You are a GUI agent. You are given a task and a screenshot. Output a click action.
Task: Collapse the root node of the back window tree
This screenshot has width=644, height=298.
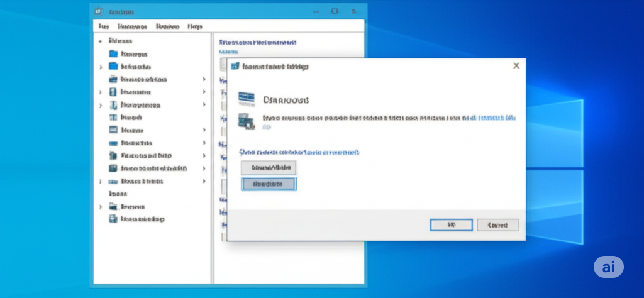click(100, 41)
